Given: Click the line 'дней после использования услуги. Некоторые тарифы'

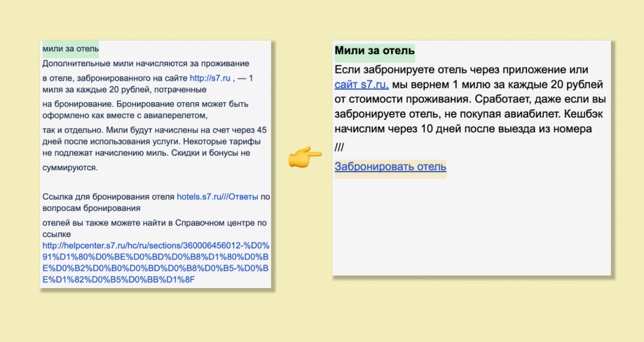Looking at the screenshot, I should tap(151, 142).
